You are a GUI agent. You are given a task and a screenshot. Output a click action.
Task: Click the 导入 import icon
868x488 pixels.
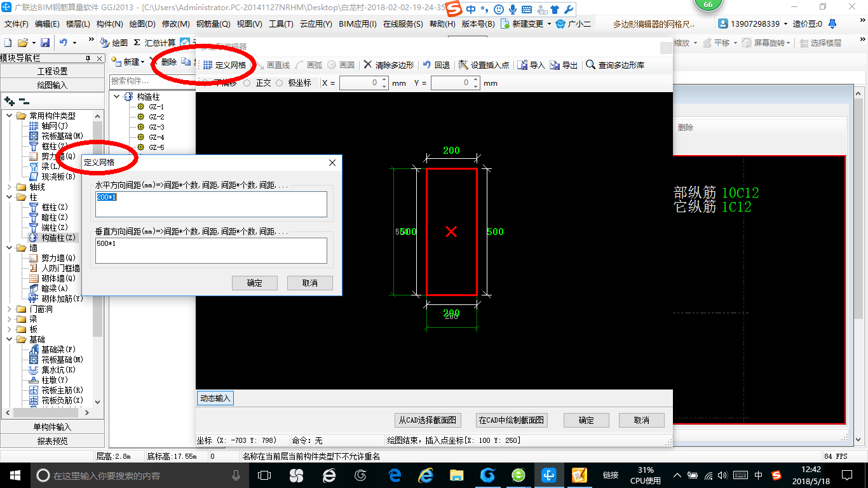pyautogui.click(x=522, y=65)
